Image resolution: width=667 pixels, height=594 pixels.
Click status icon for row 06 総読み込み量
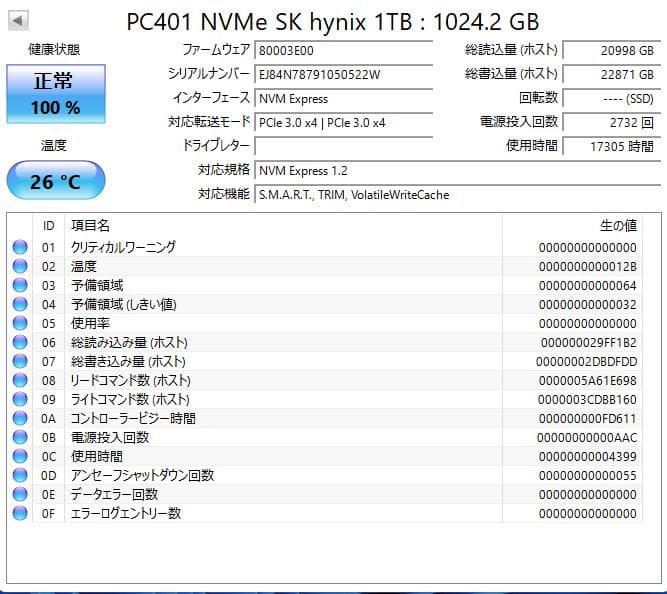coord(20,342)
